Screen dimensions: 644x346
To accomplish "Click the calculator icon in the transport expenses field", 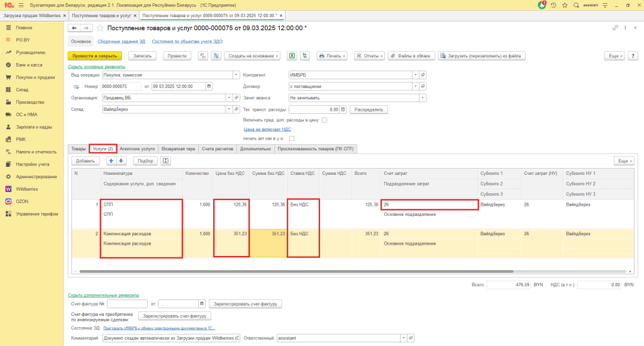I will [343, 109].
